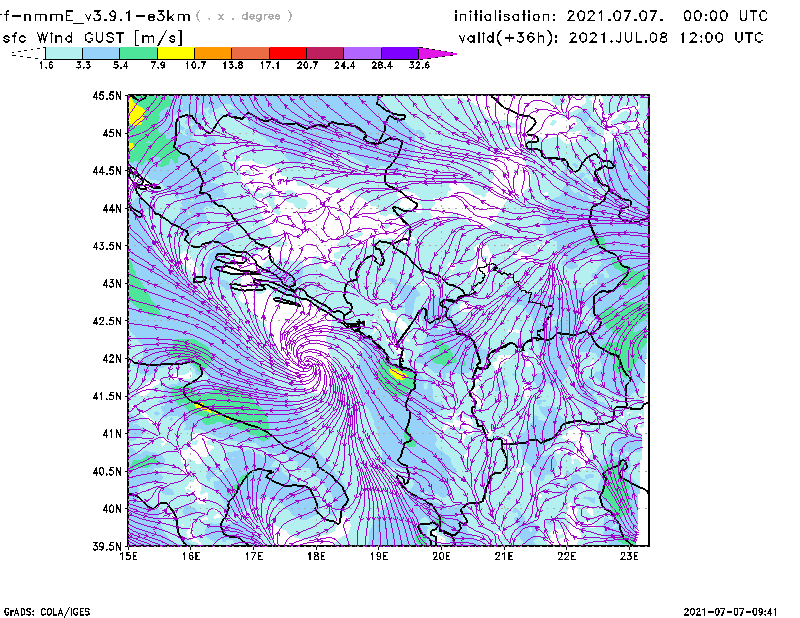Click longitude label 17E
Viewport: 800px width, 618px height.
click(254, 556)
